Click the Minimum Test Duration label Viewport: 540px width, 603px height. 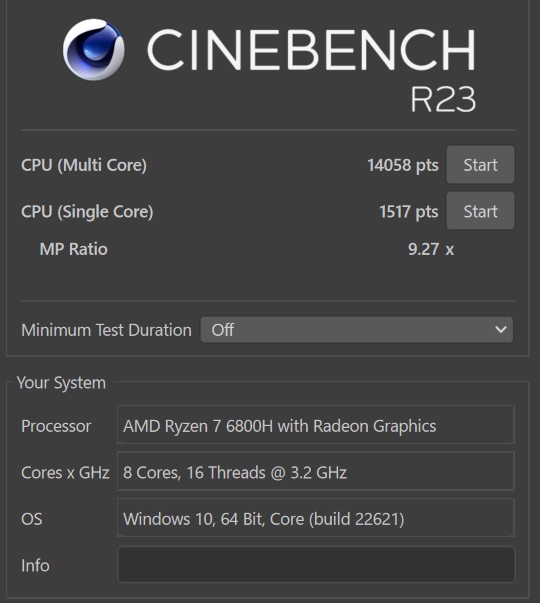coord(106,330)
